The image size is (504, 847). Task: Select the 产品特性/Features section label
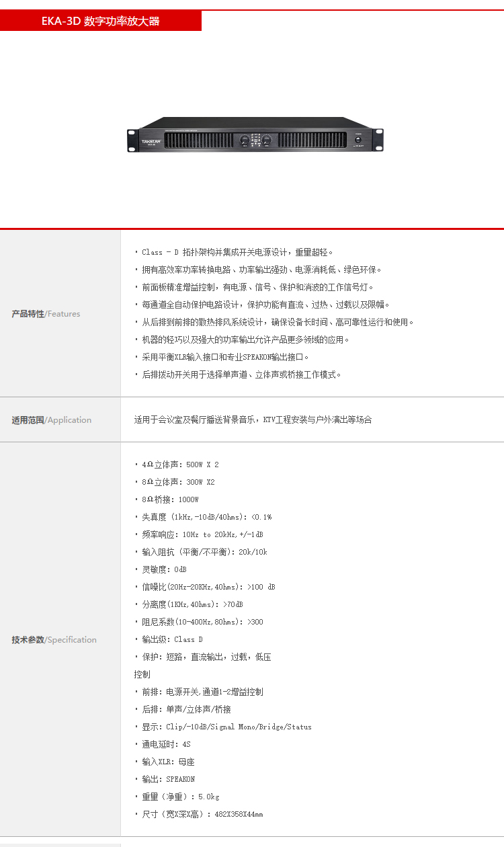click(46, 314)
